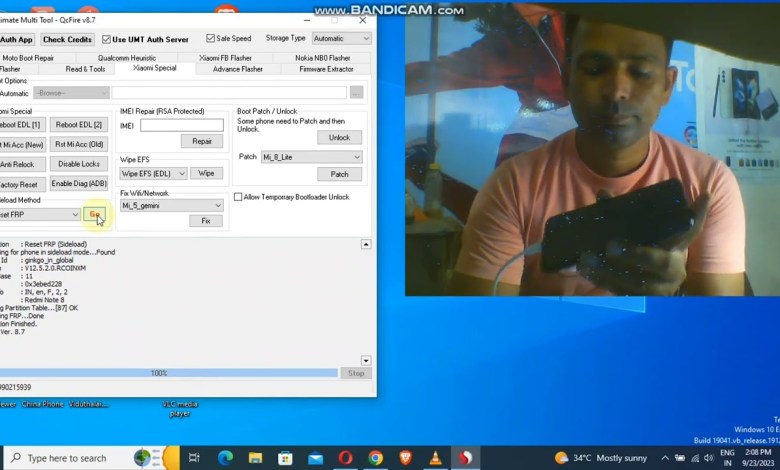Click the Fix button under Fix Wifi/Network
Screen dimensions: 780x470
tap(206, 221)
